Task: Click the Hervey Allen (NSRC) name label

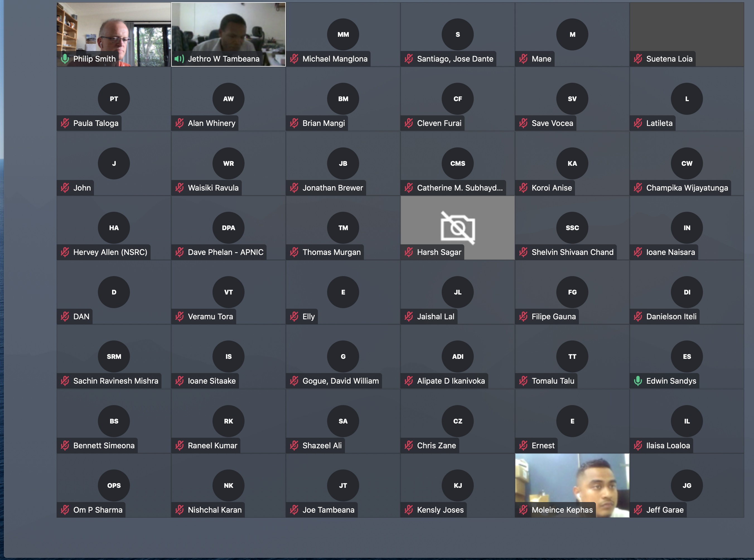Action: click(110, 252)
